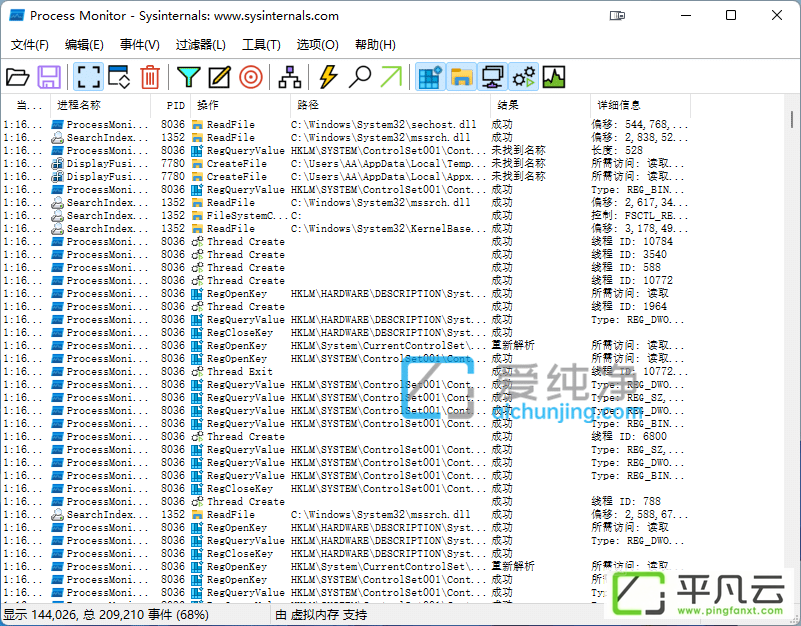This screenshot has width=801, height=626.
Task: Open the Highlight pencil icon
Action: (x=220, y=77)
